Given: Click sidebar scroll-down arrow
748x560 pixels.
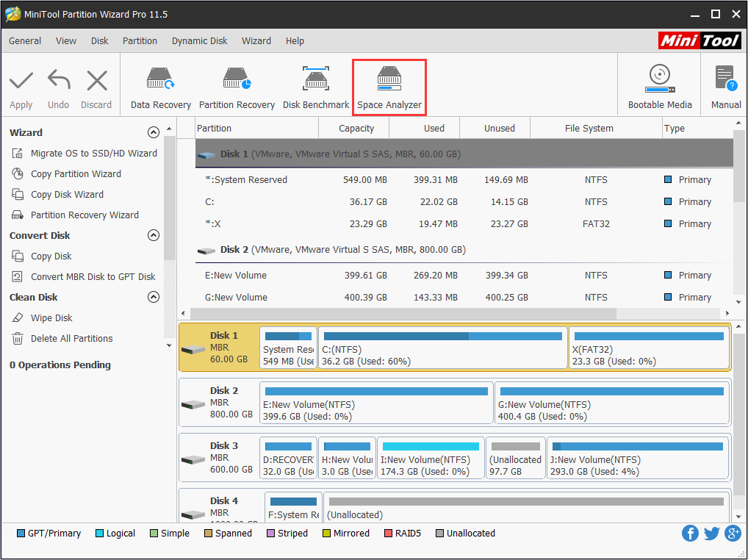Looking at the screenshot, I should [x=169, y=345].
